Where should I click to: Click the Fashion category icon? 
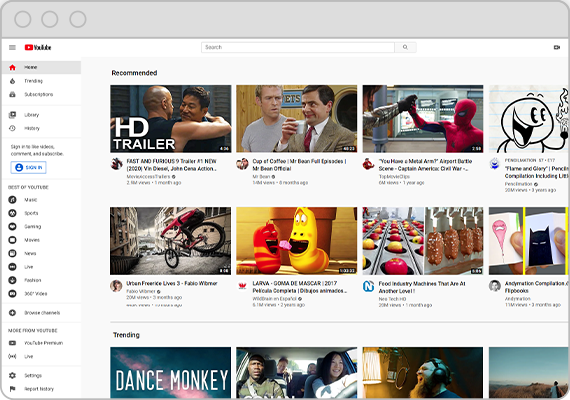click(x=12, y=280)
